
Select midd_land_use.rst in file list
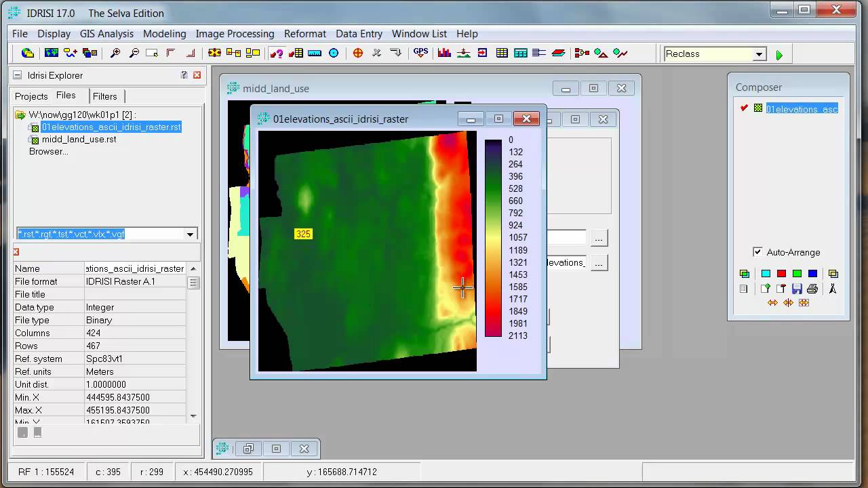(x=79, y=139)
